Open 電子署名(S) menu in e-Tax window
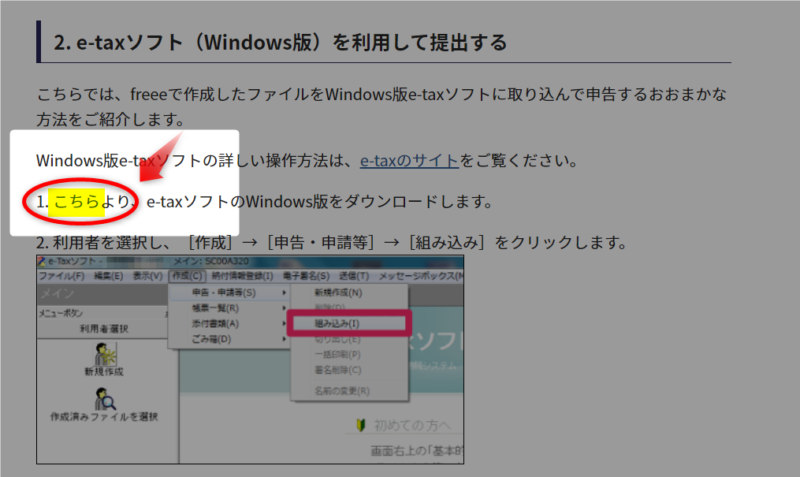Image resolution: width=800 pixels, height=477 pixels. 306,276
